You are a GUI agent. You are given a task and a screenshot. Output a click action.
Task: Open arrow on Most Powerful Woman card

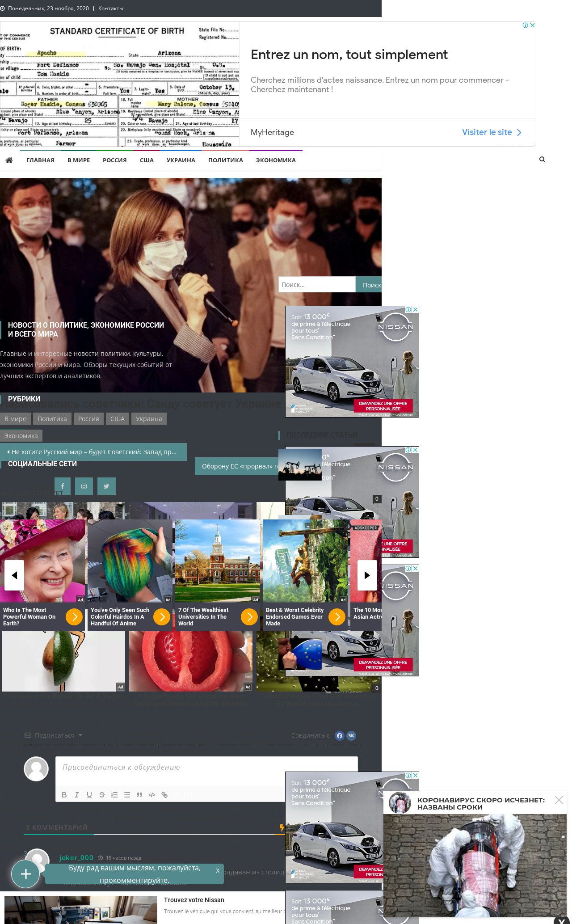pyautogui.click(x=74, y=617)
